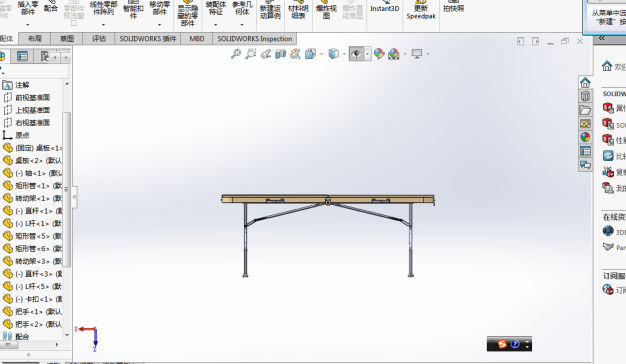The width and height of the screenshot is (626, 364).
Task: Open the SOLIDWORKS 插件 tab
Action: pos(148,39)
